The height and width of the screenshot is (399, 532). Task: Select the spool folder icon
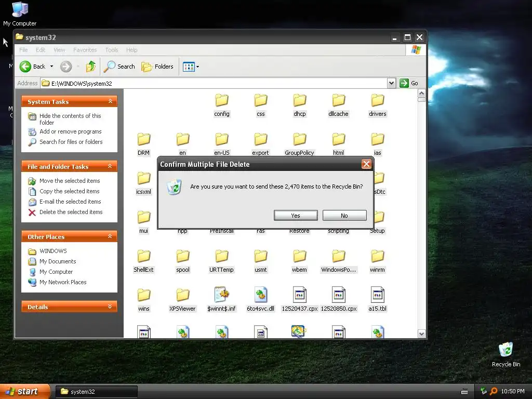pyautogui.click(x=182, y=257)
